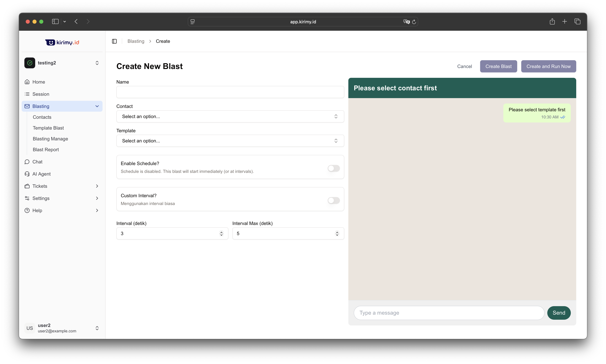
Task: Open the Template select dropdown
Action: [230, 141]
